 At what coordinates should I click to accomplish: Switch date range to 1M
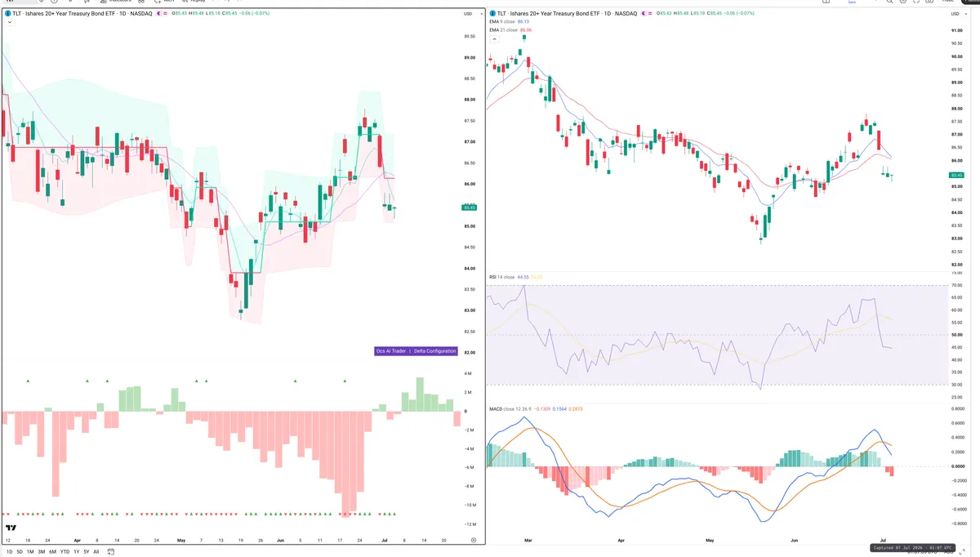(30, 552)
